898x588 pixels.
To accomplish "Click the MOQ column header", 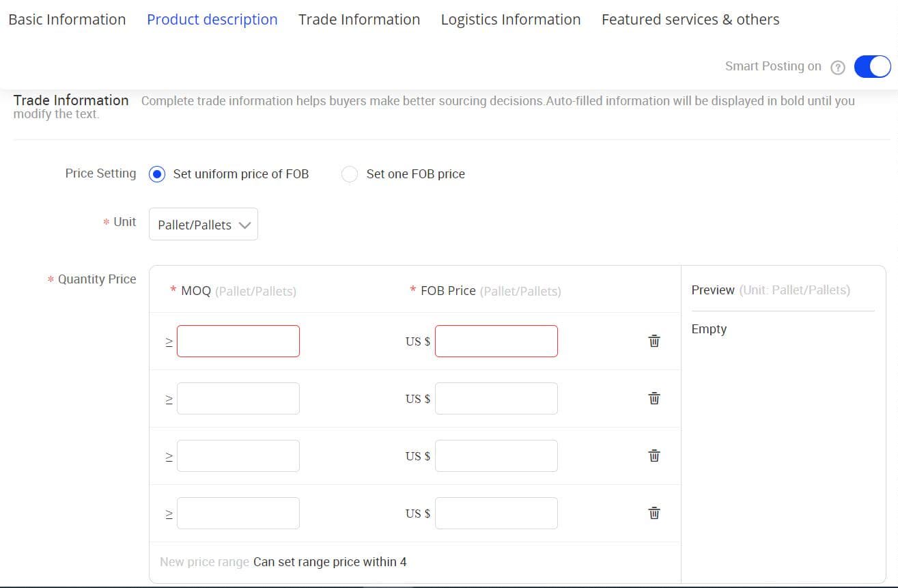I will click(x=196, y=291).
